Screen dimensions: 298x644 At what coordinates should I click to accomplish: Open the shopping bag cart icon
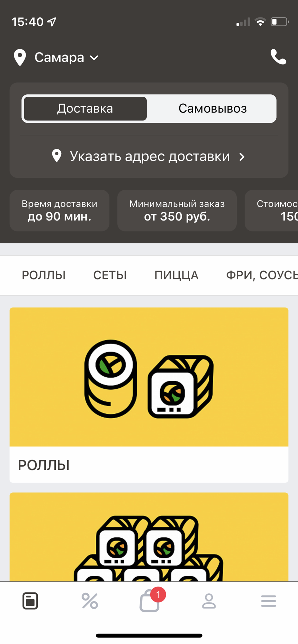click(x=149, y=601)
